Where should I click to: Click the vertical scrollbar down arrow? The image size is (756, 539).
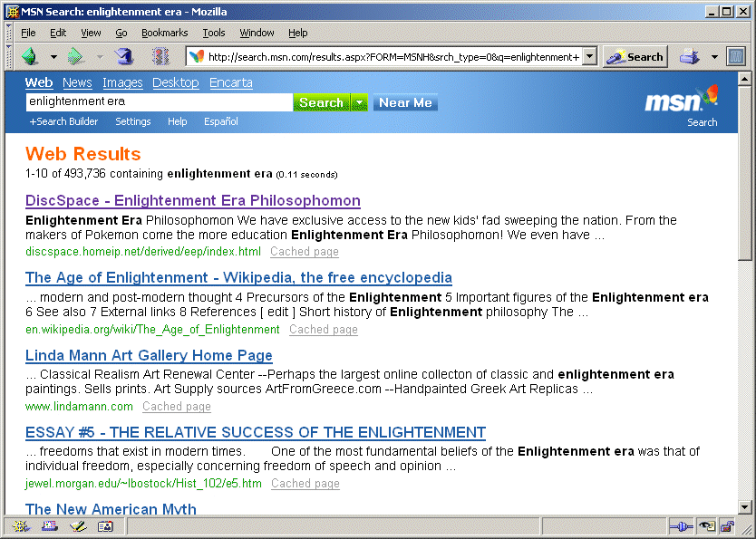coord(745,507)
